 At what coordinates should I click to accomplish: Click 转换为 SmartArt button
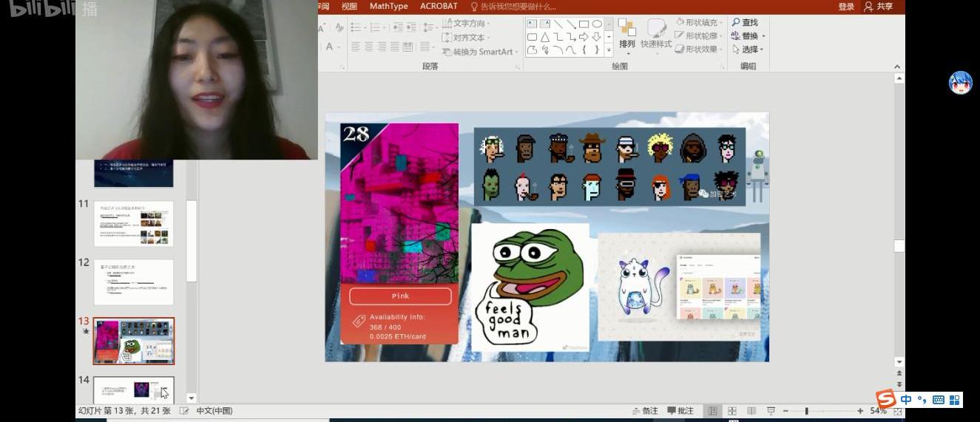tap(479, 52)
